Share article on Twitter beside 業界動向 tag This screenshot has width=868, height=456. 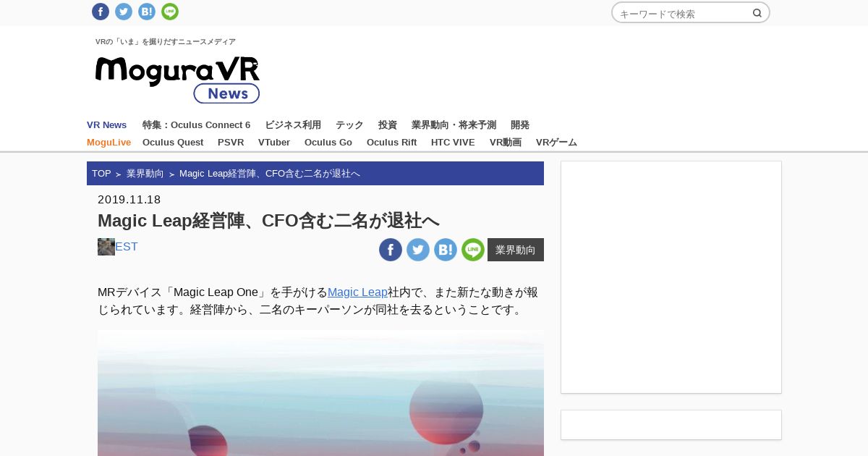(x=418, y=250)
